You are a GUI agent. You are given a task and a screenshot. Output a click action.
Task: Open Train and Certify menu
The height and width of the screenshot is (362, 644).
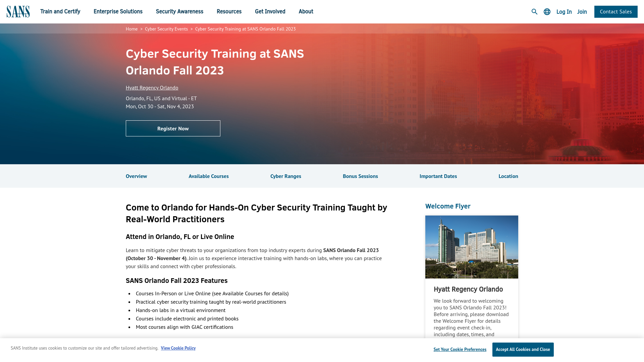(x=60, y=11)
